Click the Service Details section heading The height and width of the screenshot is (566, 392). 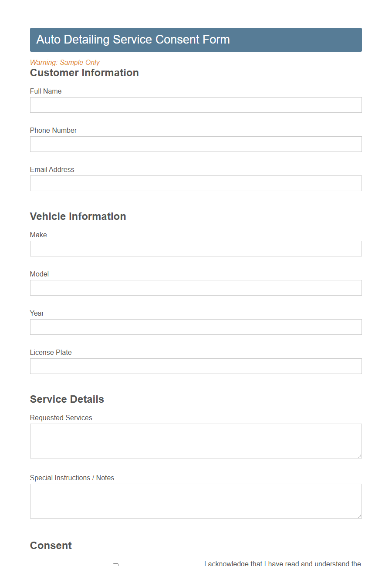tap(67, 399)
